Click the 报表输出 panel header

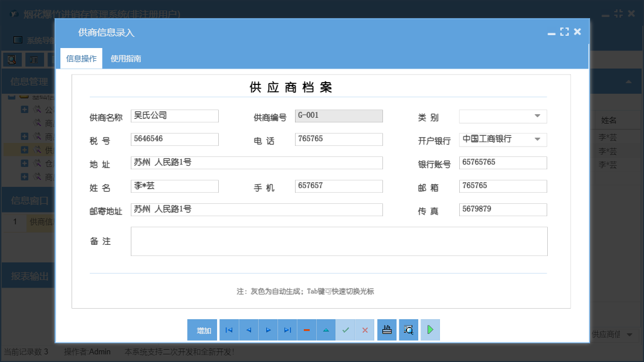pos(30,275)
